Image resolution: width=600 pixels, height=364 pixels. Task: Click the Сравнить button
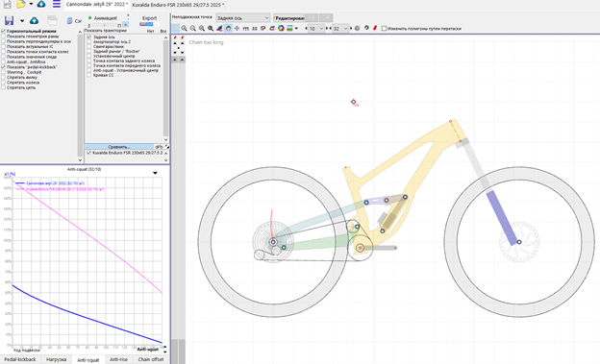119,147
